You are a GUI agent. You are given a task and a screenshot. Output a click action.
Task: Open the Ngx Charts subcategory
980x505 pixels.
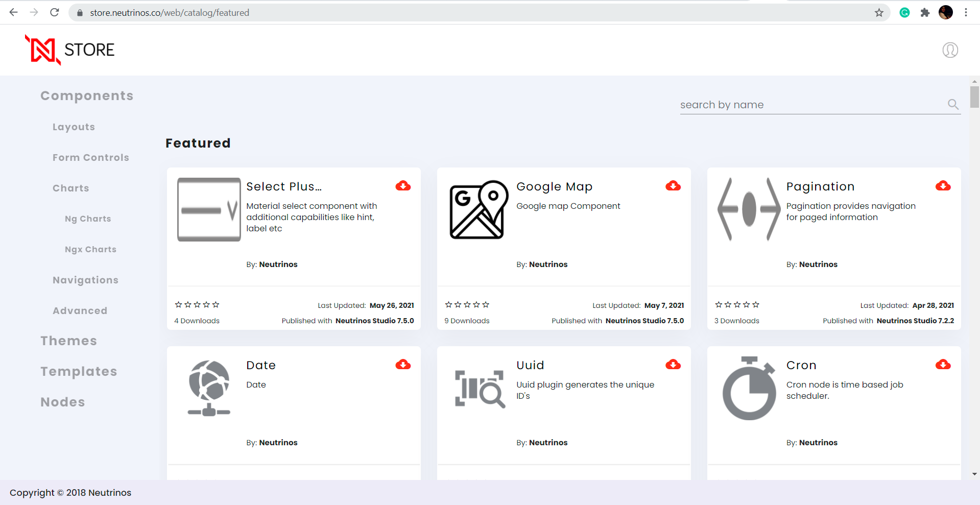click(x=90, y=250)
